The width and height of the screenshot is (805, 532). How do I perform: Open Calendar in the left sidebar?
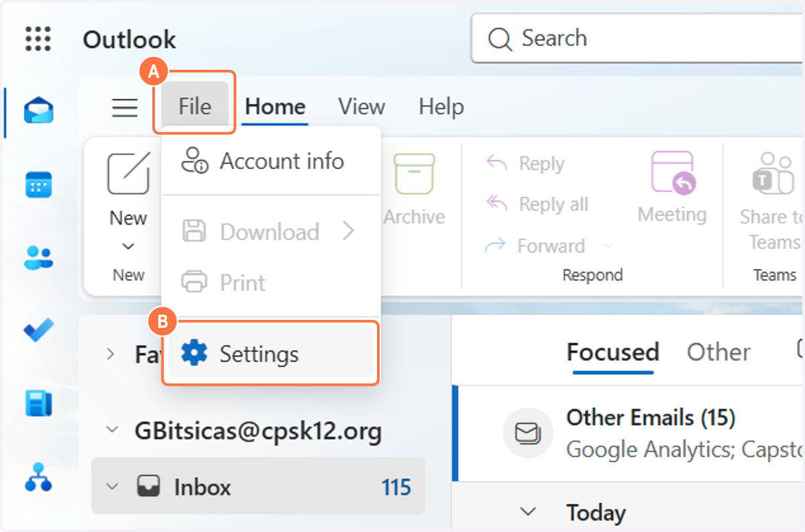pyautogui.click(x=39, y=184)
